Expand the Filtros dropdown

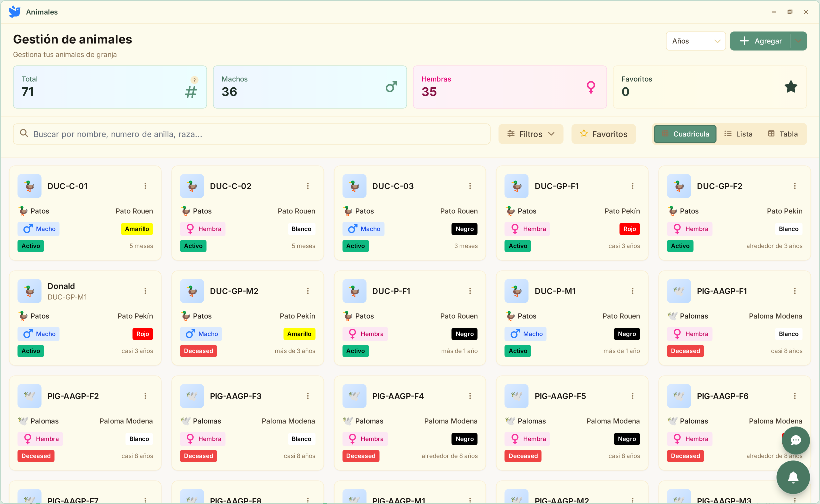pyautogui.click(x=531, y=134)
